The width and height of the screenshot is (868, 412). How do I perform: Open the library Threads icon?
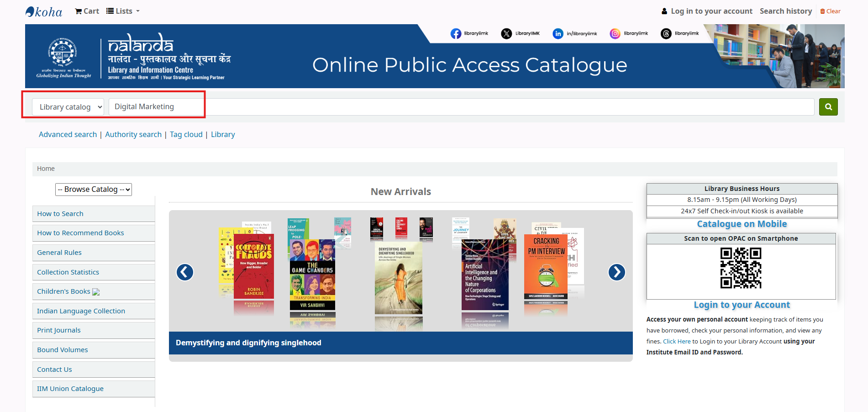tap(666, 33)
